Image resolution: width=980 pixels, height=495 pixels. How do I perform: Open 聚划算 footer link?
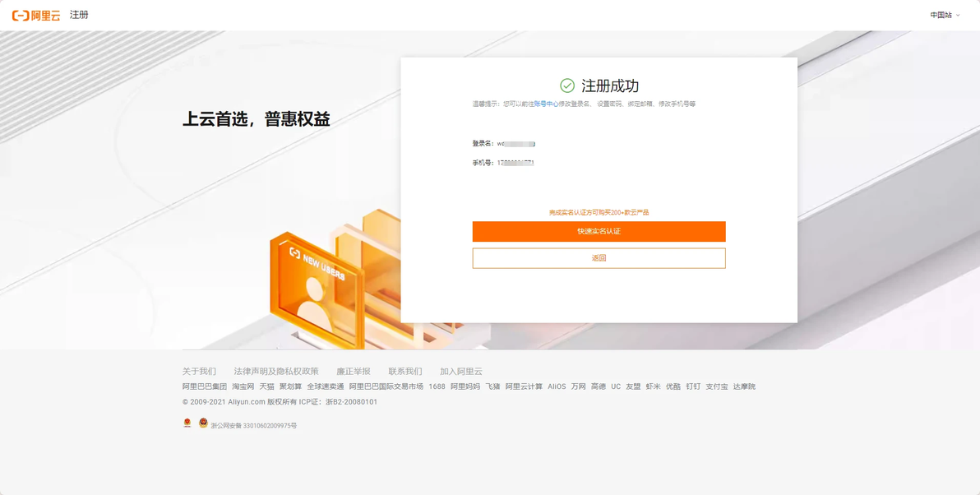pyautogui.click(x=290, y=387)
